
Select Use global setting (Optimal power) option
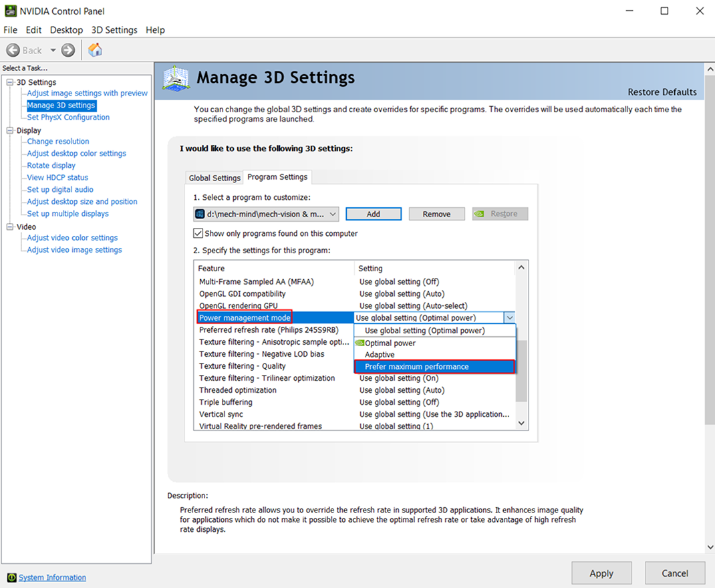(x=434, y=331)
